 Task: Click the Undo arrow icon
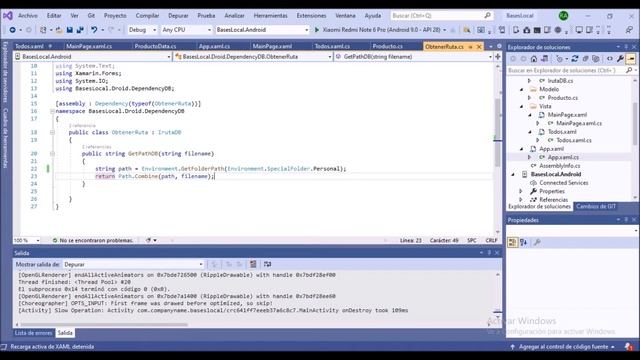94,30
